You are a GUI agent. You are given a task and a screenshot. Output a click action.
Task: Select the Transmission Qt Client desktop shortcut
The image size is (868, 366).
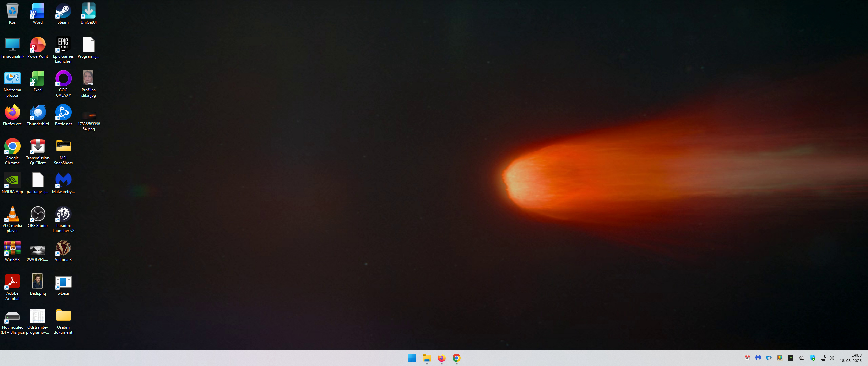coord(38,151)
